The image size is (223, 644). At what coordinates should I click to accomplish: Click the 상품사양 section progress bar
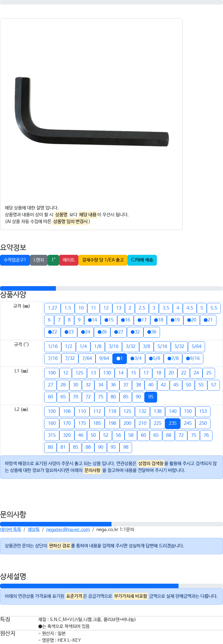pos(112,288)
